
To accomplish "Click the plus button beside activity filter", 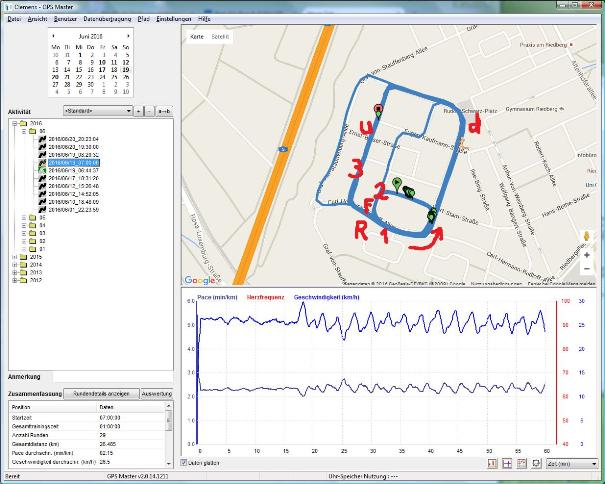I will click(138, 111).
